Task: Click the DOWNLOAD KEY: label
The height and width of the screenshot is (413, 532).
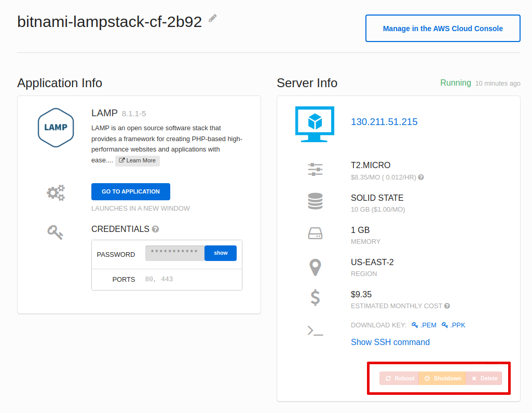Action: [378, 325]
